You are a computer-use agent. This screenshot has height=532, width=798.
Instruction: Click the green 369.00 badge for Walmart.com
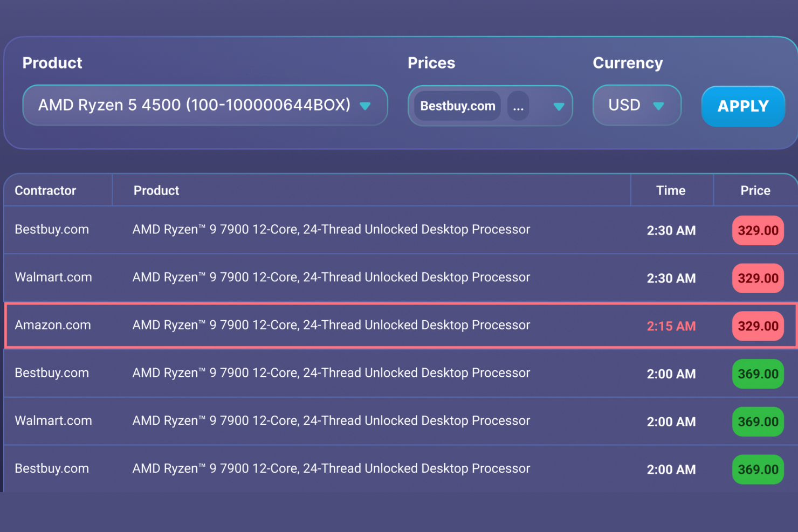click(x=758, y=422)
